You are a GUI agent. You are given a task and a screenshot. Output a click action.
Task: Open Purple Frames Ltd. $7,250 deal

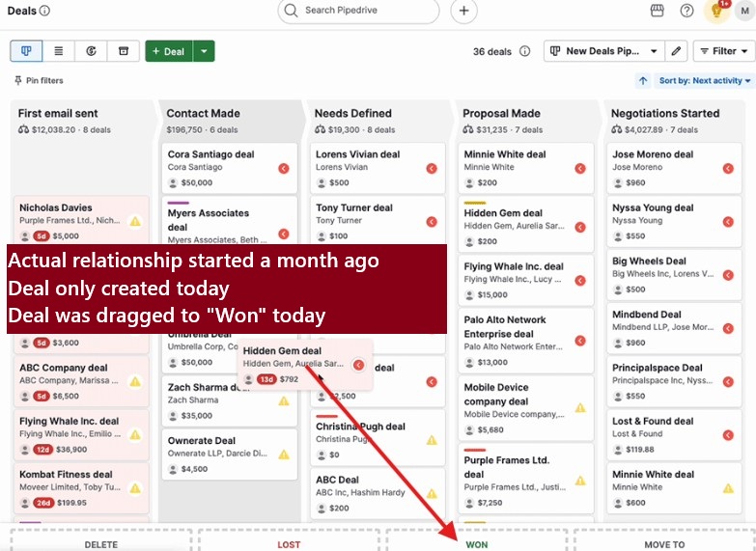[x=526, y=481]
